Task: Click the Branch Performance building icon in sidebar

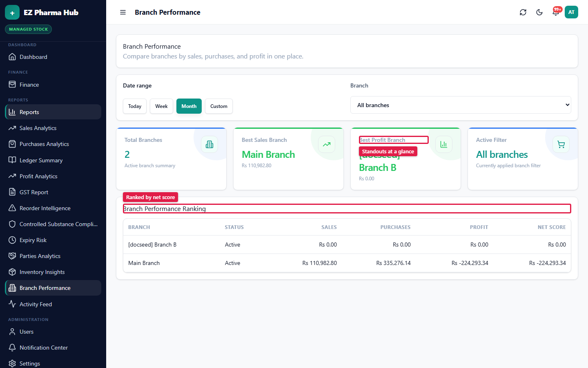Action: pos(12,288)
